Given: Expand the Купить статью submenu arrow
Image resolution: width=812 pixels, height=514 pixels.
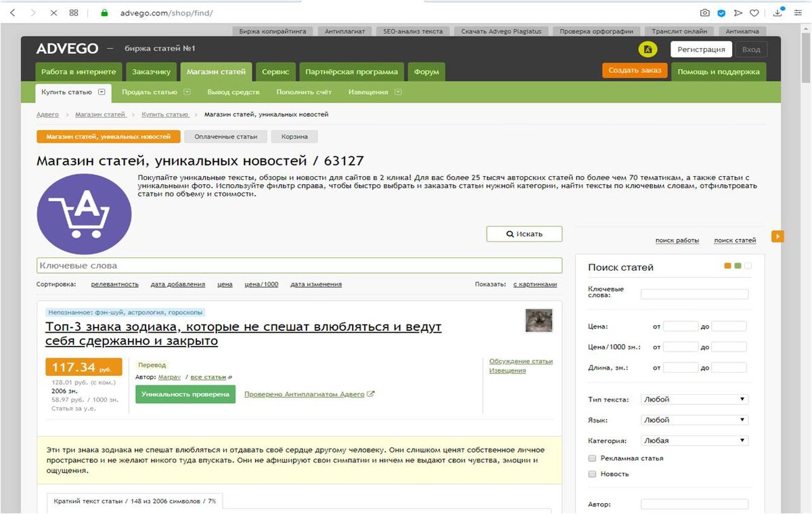Looking at the screenshot, I should (101, 92).
